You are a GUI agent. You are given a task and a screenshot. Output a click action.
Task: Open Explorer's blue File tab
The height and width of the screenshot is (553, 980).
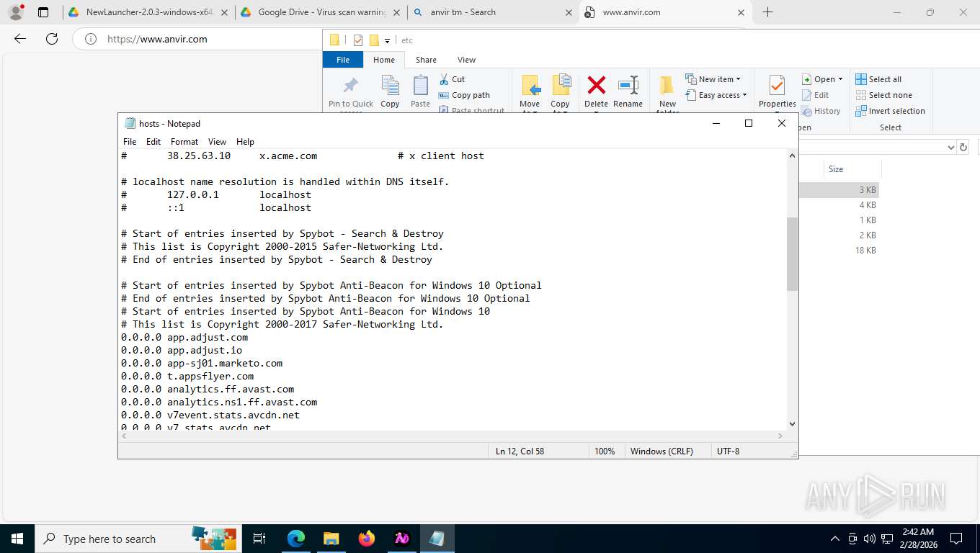tap(343, 60)
